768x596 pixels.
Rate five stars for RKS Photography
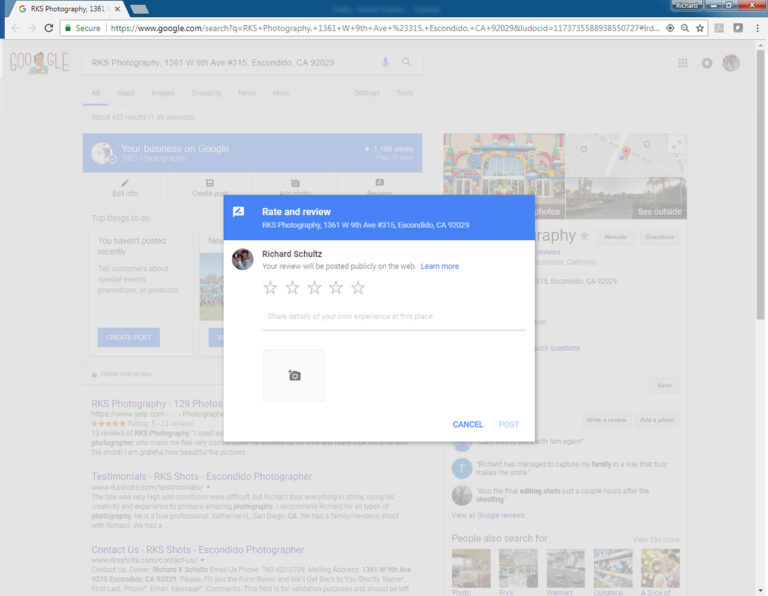pos(358,288)
